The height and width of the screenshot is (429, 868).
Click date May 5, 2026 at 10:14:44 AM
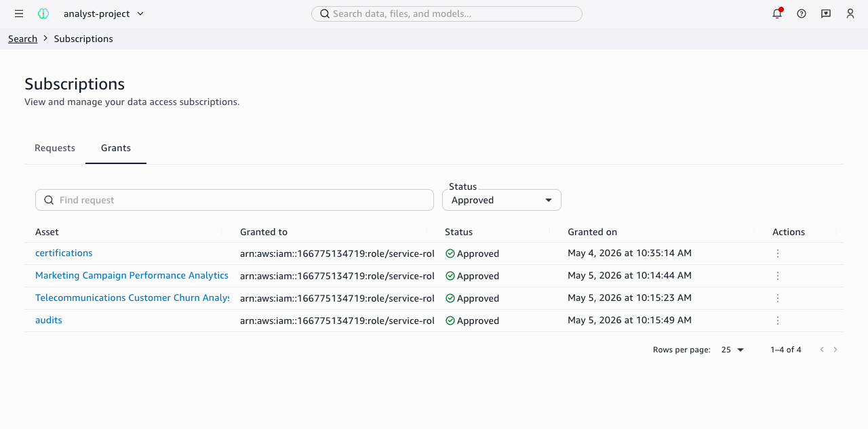coord(629,275)
